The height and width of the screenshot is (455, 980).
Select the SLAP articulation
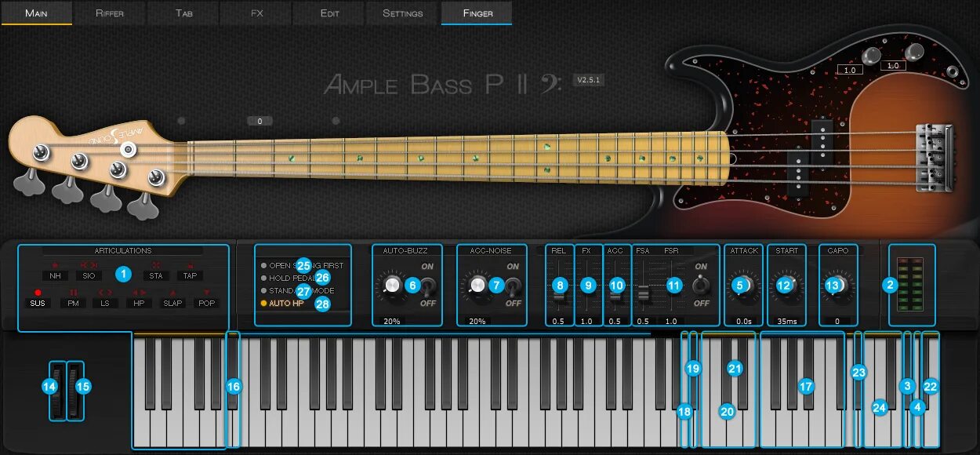(x=172, y=303)
